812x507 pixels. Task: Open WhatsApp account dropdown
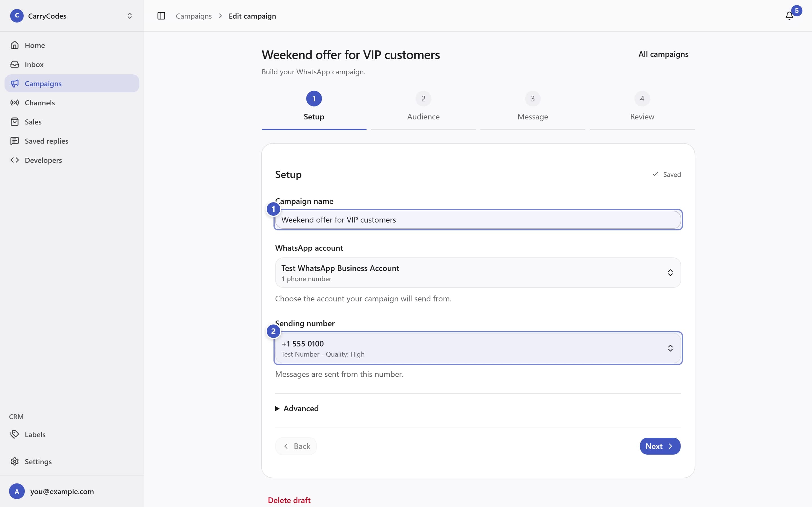tap(478, 273)
